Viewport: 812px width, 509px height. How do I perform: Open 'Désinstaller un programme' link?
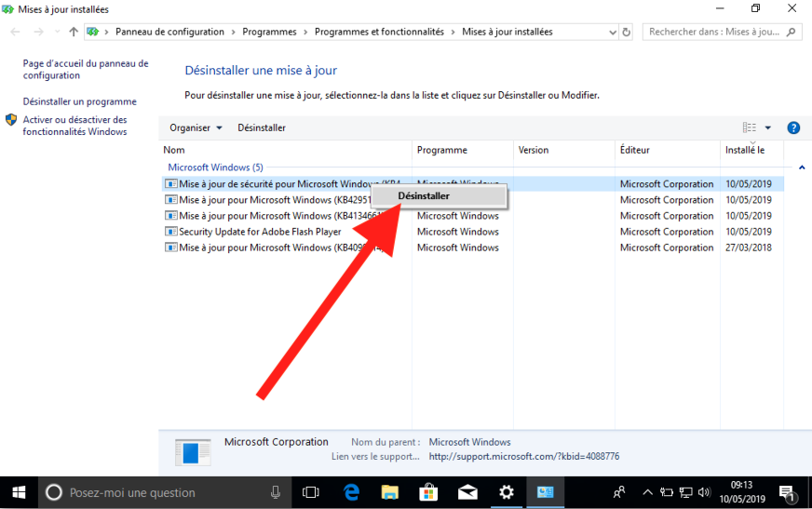80,101
